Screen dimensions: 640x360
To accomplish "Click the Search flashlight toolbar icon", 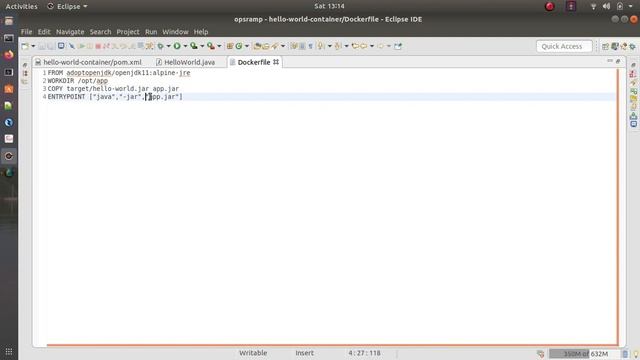I will 275,46.
